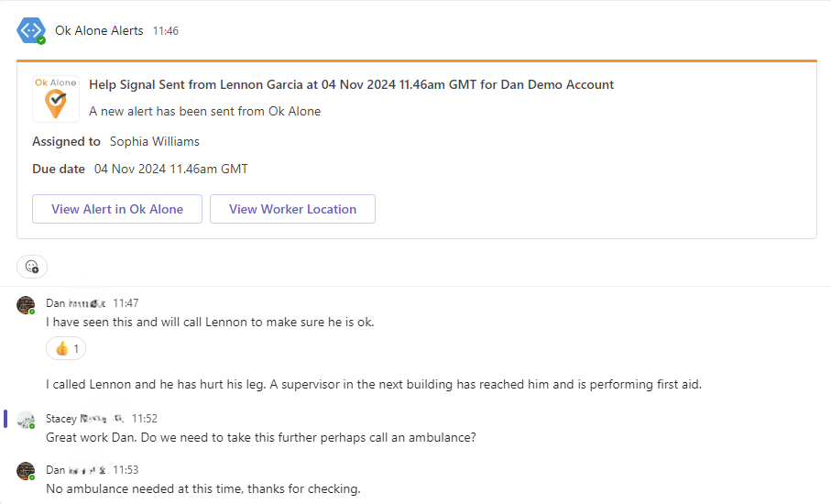
Task: Click Dan's avatar at 11:53 message
Action: coord(26,471)
